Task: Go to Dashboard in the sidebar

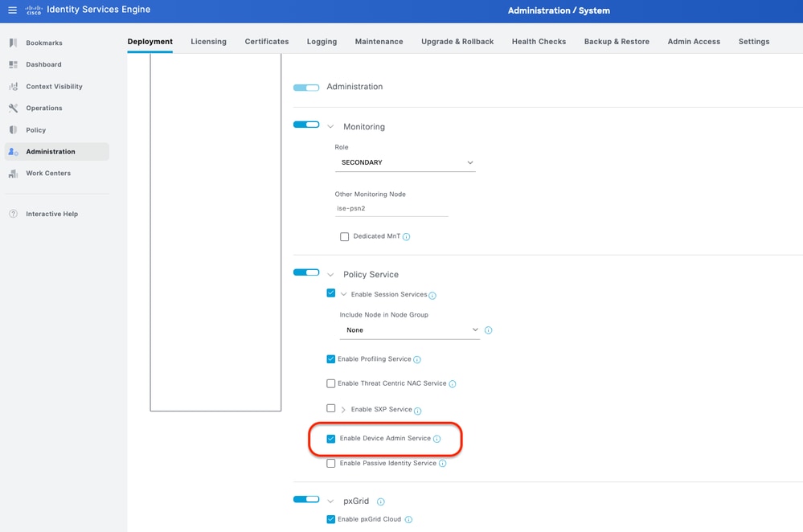Action: coord(43,64)
